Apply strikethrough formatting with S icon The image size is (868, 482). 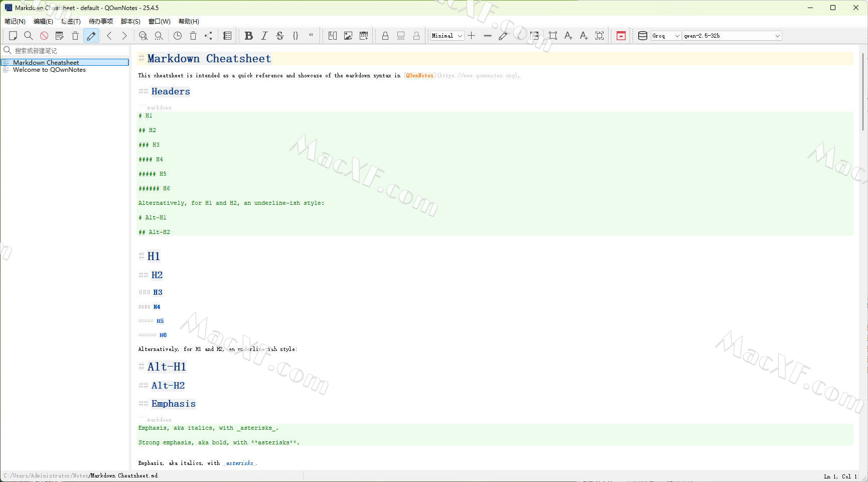(280, 36)
